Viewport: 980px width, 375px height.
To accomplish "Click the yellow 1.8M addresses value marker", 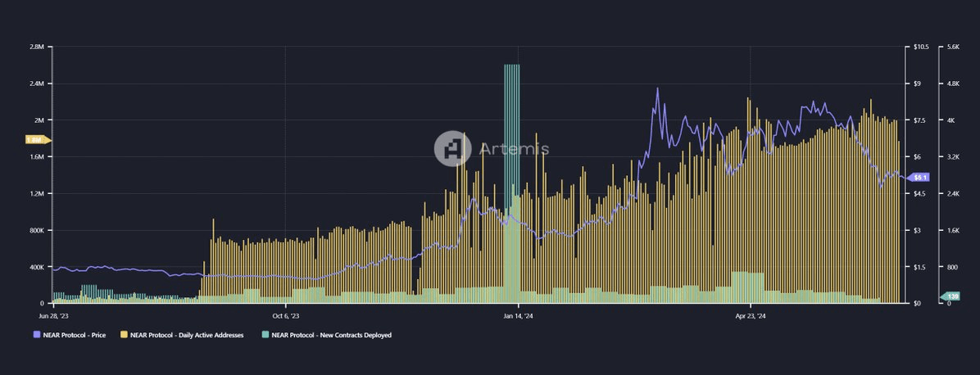I will click(37, 139).
